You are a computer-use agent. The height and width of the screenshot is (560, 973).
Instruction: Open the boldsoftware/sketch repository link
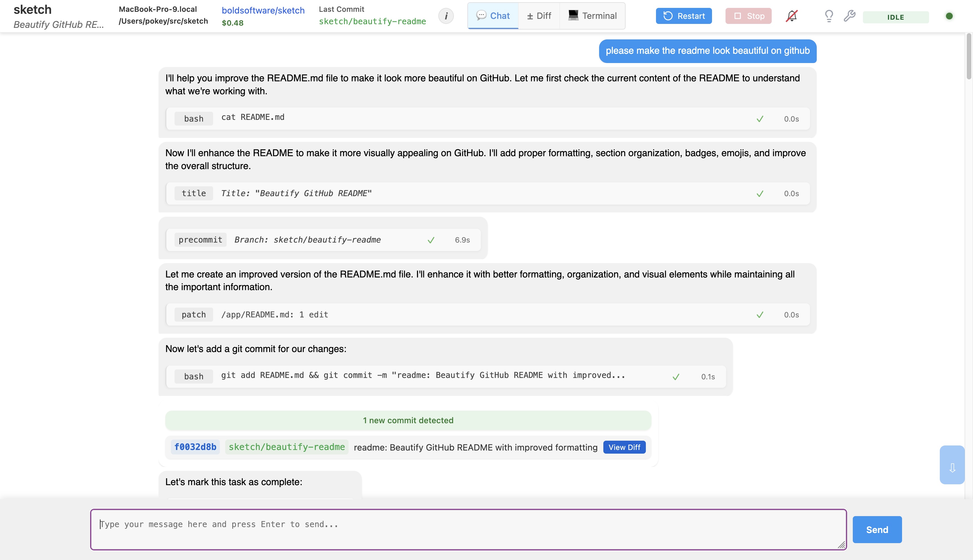tap(263, 10)
